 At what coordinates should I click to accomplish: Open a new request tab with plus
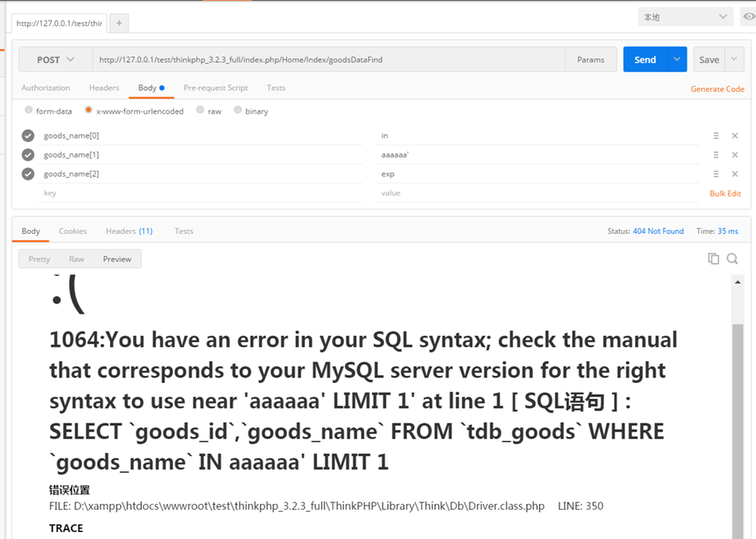119,23
